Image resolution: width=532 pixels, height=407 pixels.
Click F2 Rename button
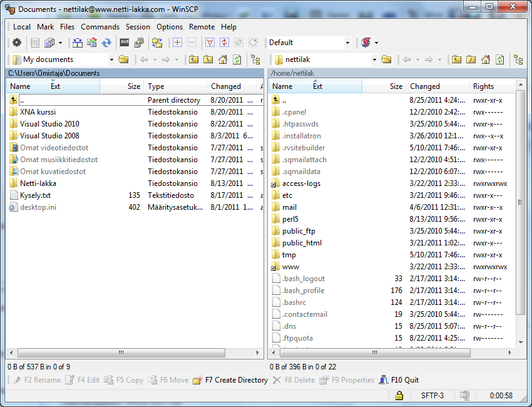coord(37,380)
